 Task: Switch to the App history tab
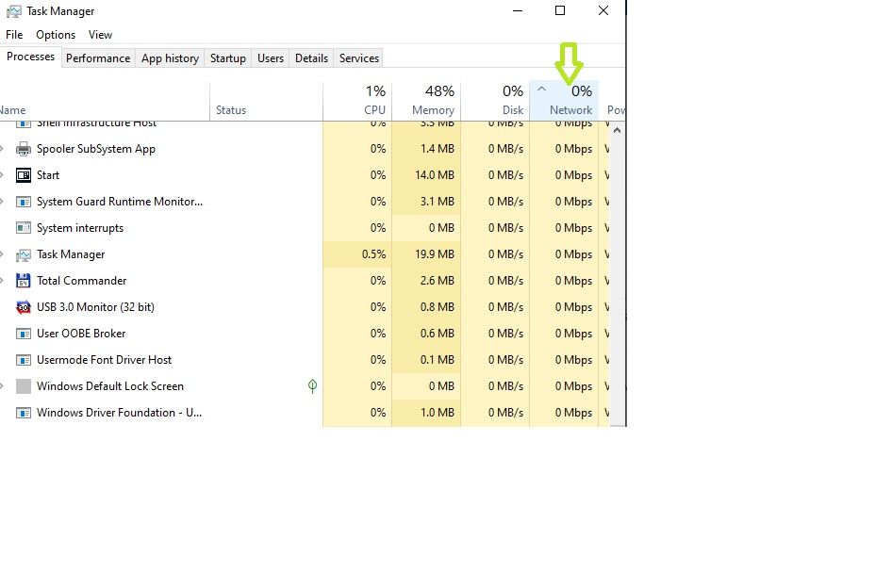point(170,58)
